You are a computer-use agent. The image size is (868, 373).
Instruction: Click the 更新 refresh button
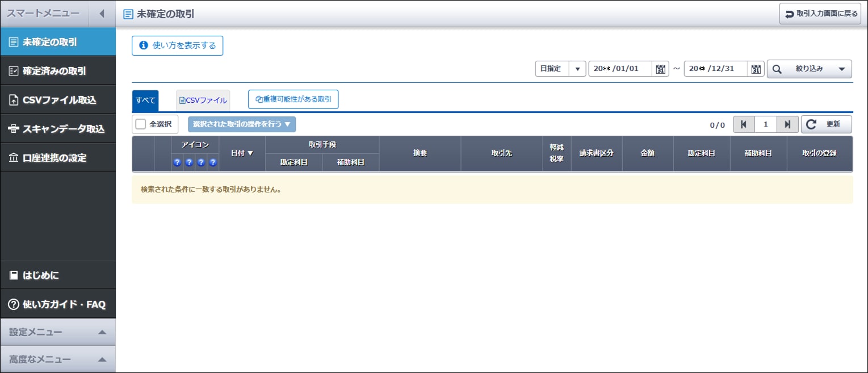[826, 124]
